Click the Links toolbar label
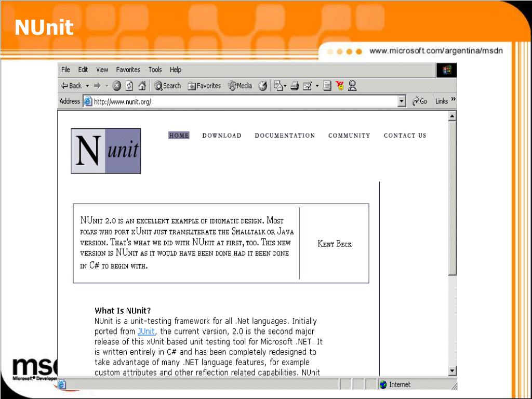Image resolution: width=532 pixels, height=399 pixels. point(442,101)
